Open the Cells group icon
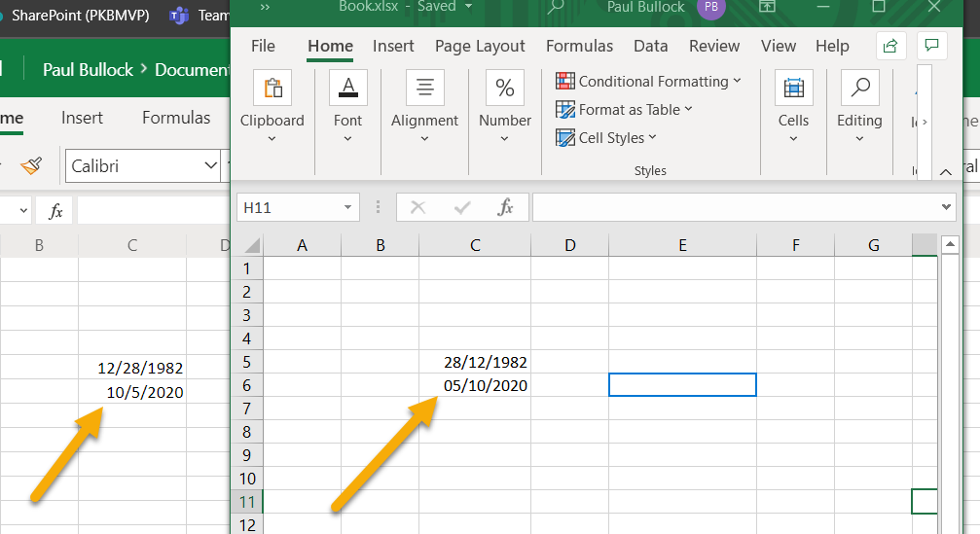980x534 pixels. [x=793, y=89]
